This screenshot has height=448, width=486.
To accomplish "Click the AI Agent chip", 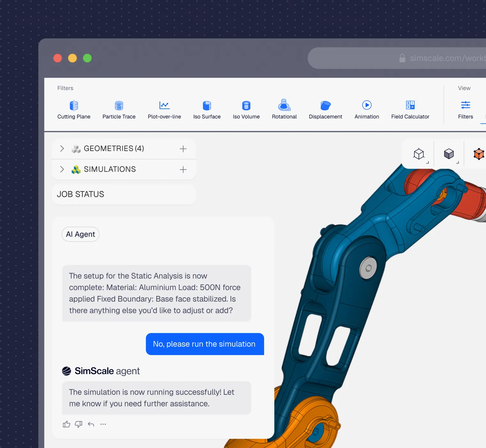I will pos(81,234).
